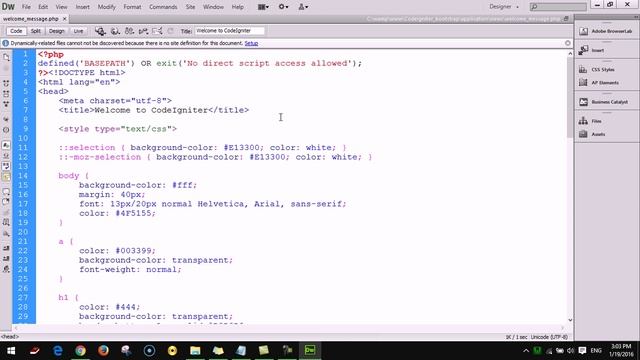This screenshot has height=360, width=640.
Task: Click Syntax Error Alerts icon
Action: [6, 177]
